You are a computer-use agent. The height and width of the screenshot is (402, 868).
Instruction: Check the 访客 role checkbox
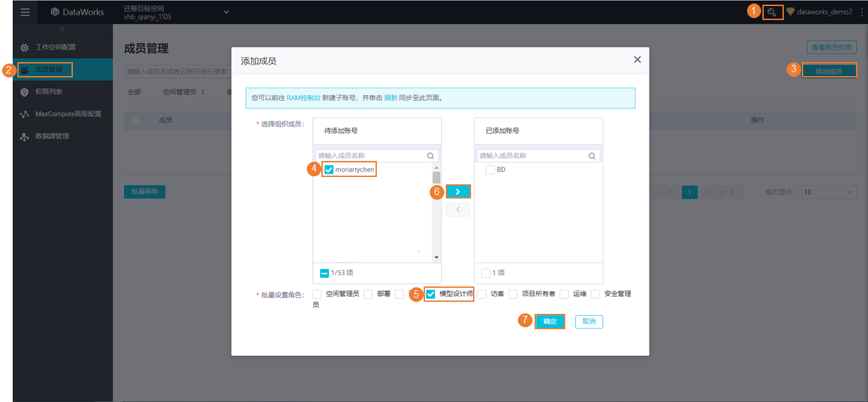482,294
